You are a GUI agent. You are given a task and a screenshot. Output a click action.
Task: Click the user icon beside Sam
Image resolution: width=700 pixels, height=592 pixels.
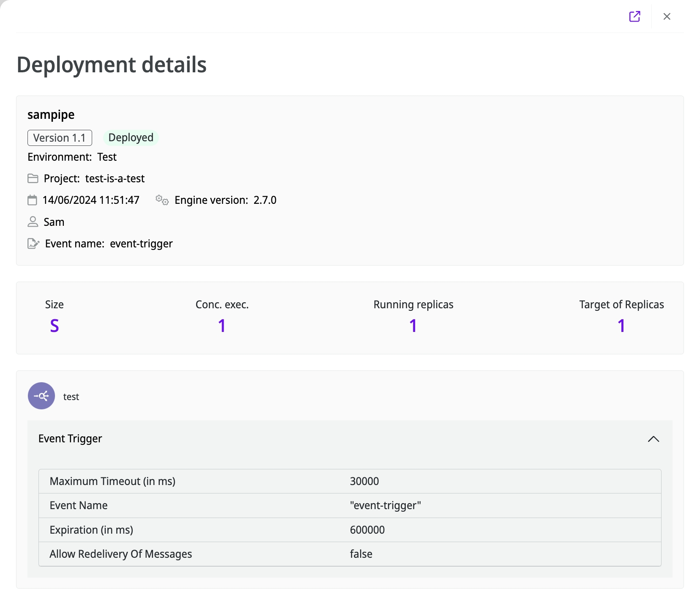[x=33, y=222]
